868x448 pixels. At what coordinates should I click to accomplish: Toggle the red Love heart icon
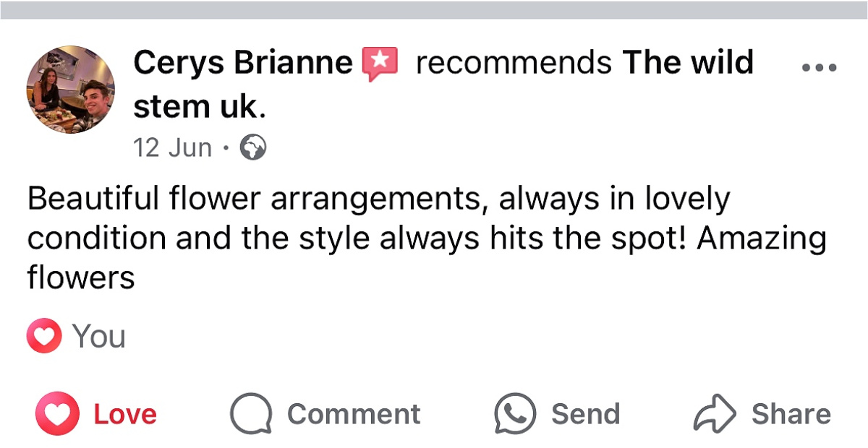[57, 413]
